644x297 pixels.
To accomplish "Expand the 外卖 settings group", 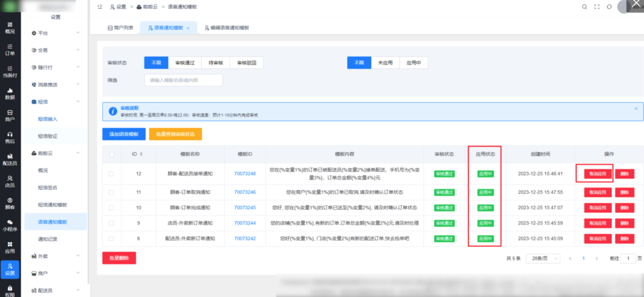I will point(55,256).
